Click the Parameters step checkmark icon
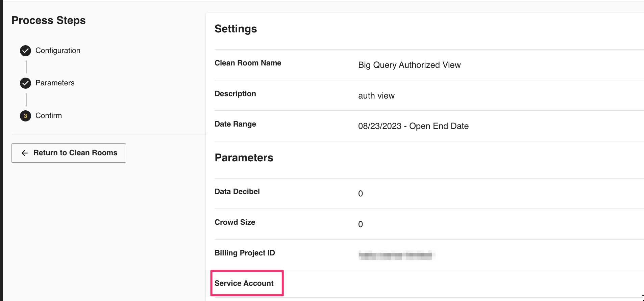The height and width of the screenshot is (301, 644). click(25, 83)
